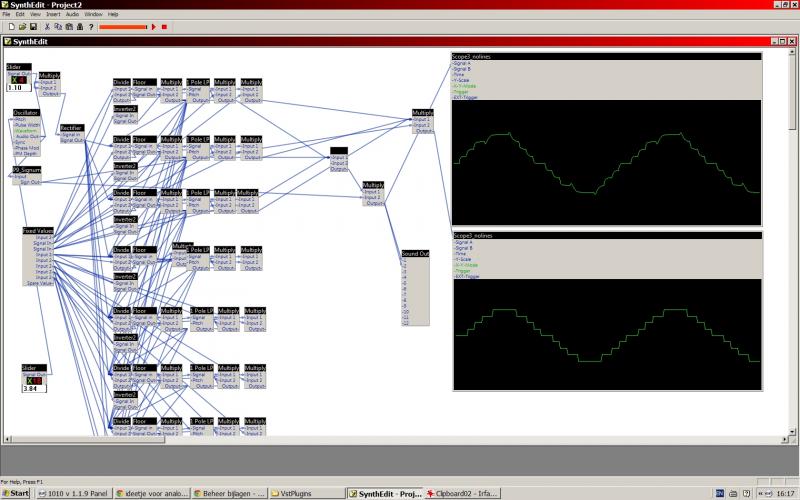Click the Oscillator's PM Depth pin
Viewport: 800px width, 500px height.
coord(25,154)
